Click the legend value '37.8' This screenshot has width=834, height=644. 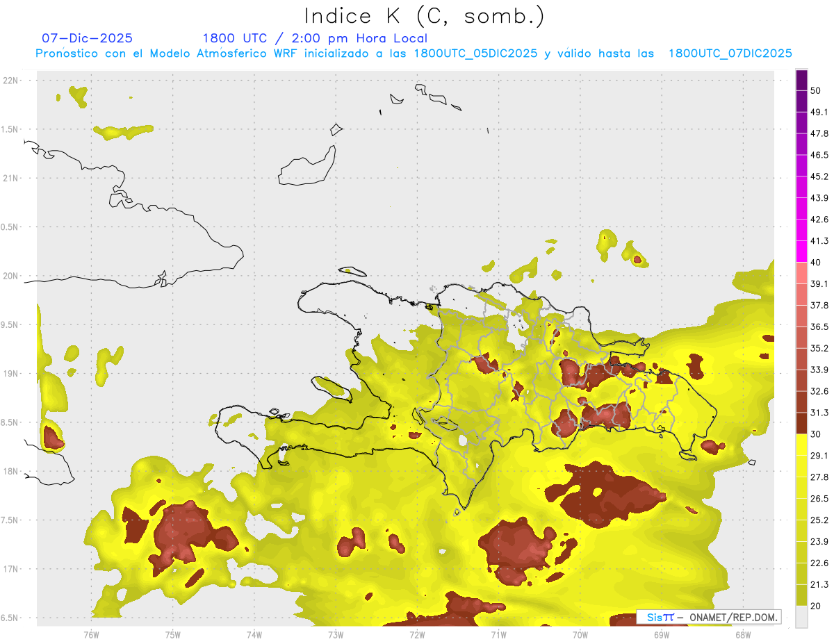[x=819, y=305]
